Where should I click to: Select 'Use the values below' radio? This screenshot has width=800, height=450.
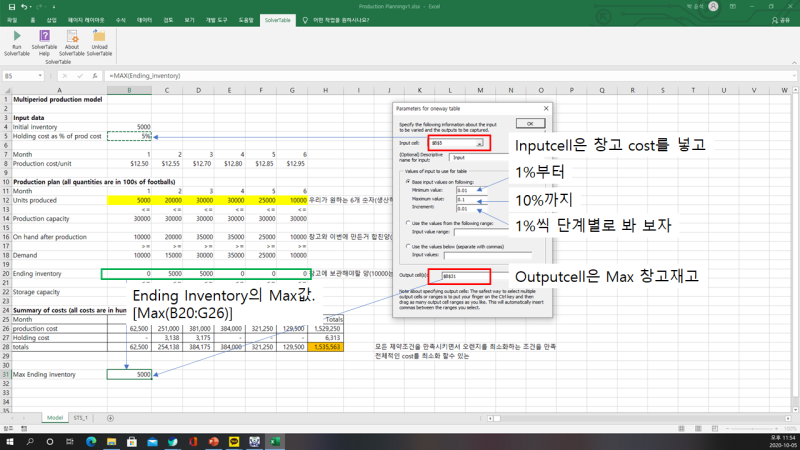point(408,246)
